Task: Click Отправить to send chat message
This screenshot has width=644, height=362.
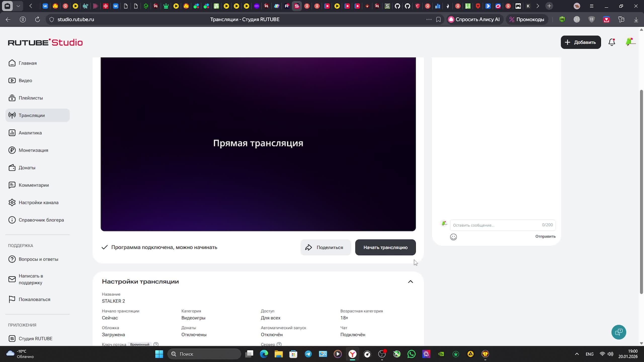Action: pos(545,236)
